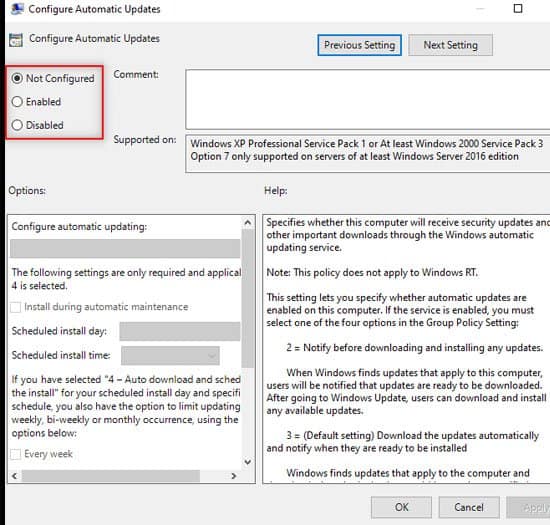
Task: Select the Enabled radio option
Action: (17, 102)
